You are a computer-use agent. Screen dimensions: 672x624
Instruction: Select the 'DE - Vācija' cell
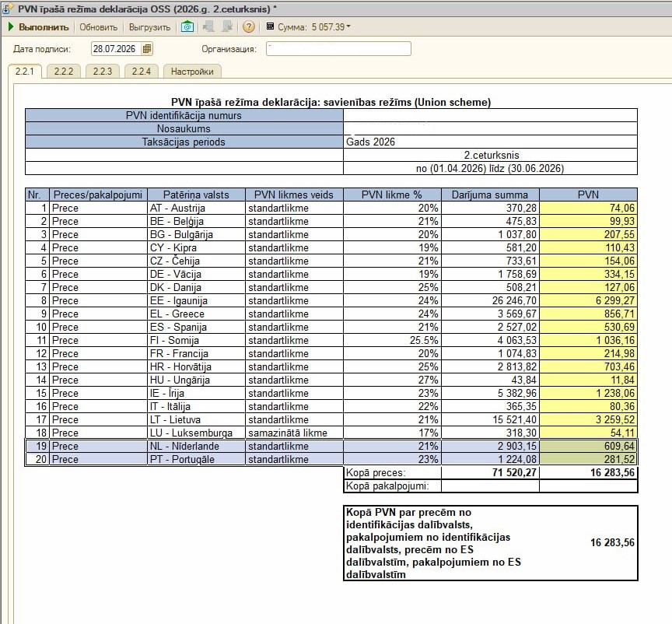196,275
